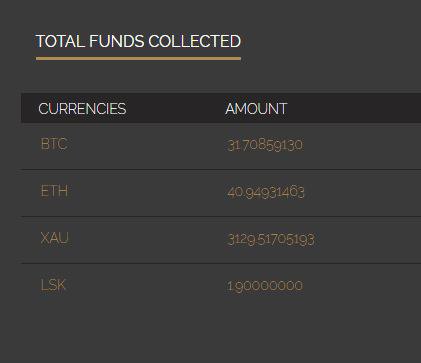421x363 pixels.
Task: Select the LSK amount 1.90000000
Action: (x=265, y=286)
